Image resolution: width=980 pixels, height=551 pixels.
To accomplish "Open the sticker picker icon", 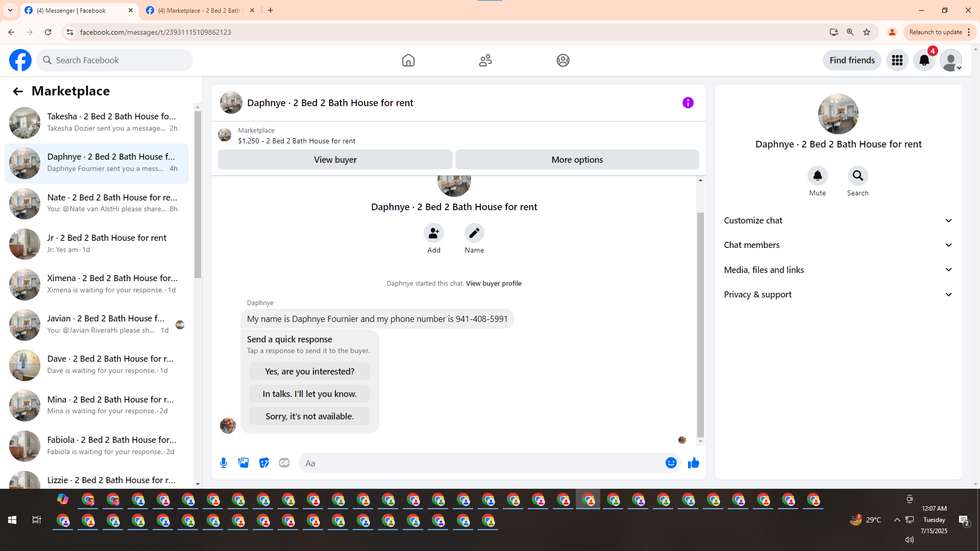I will tap(264, 463).
